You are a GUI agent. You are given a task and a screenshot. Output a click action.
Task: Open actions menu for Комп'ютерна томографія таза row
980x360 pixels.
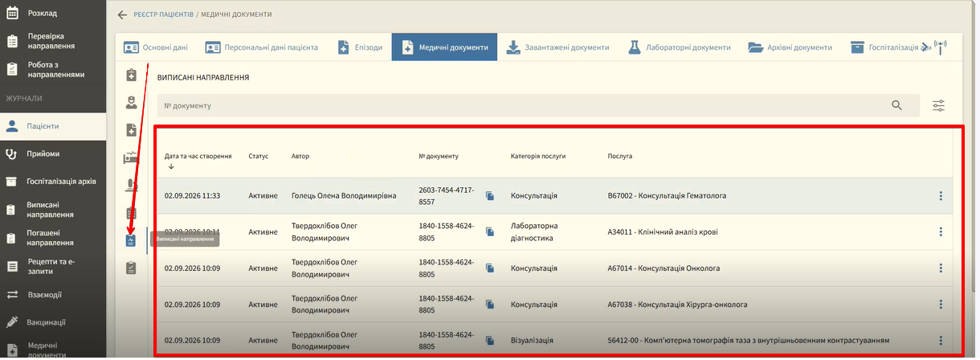click(x=940, y=341)
